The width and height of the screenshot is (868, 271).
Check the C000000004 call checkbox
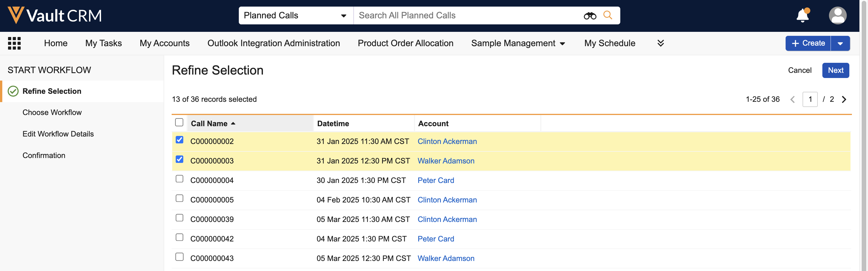pyautogui.click(x=180, y=179)
